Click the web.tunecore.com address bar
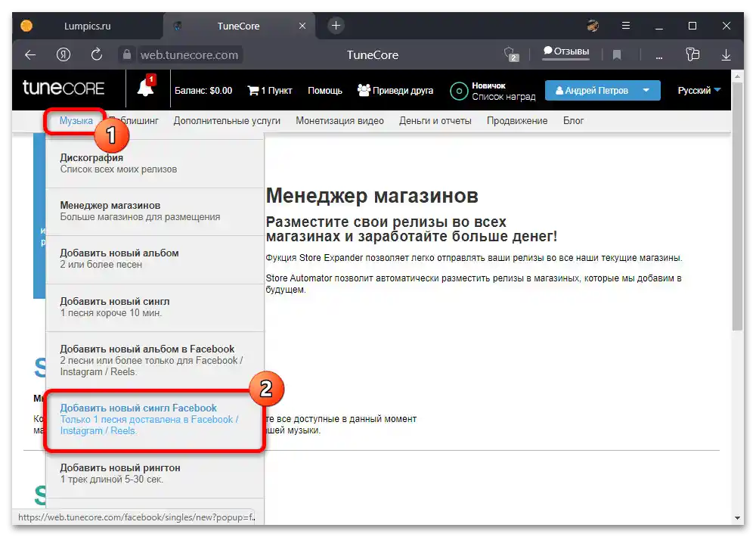 [189, 54]
